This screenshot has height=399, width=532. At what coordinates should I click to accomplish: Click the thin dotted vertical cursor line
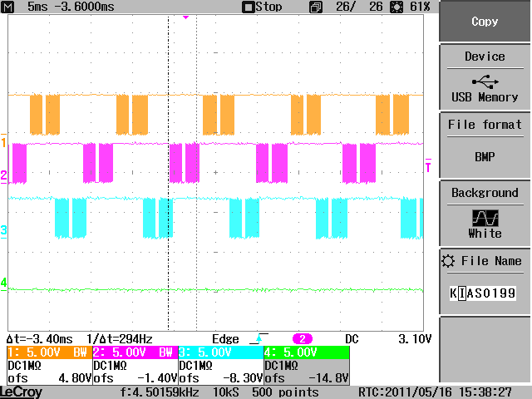click(196, 172)
